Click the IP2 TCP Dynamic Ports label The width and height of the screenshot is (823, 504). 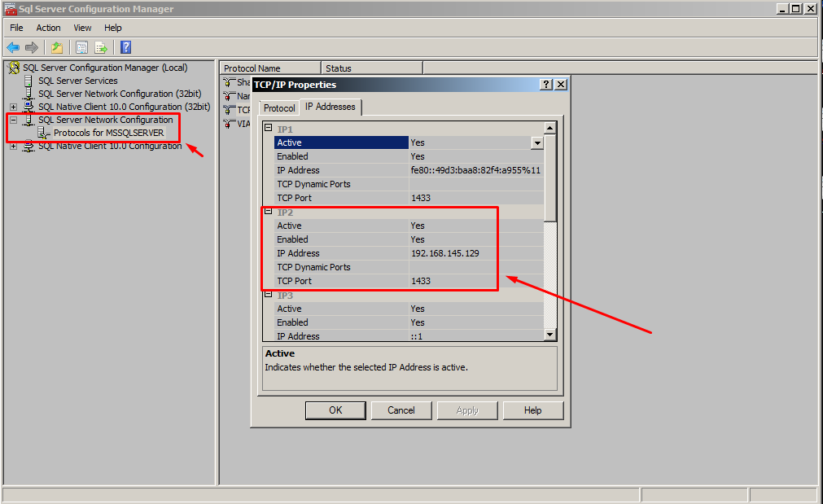click(313, 268)
